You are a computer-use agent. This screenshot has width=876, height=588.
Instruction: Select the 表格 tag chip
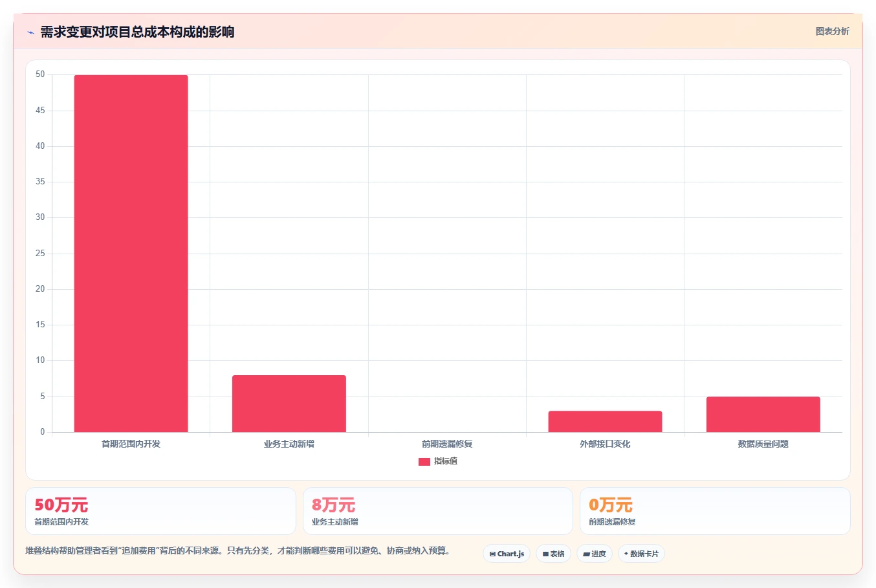pyautogui.click(x=553, y=554)
